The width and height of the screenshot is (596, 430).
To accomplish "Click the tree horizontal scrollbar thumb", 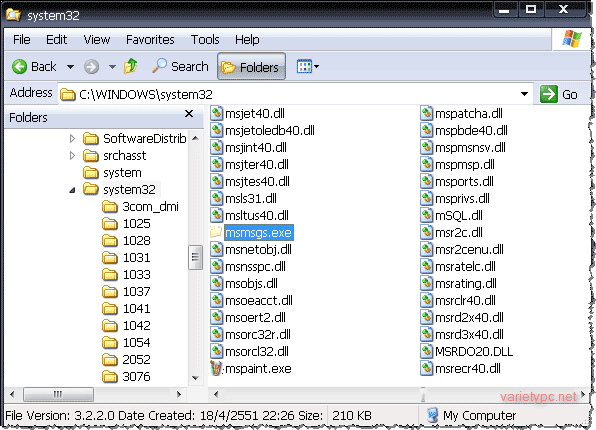I will pyautogui.click(x=58, y=394).
